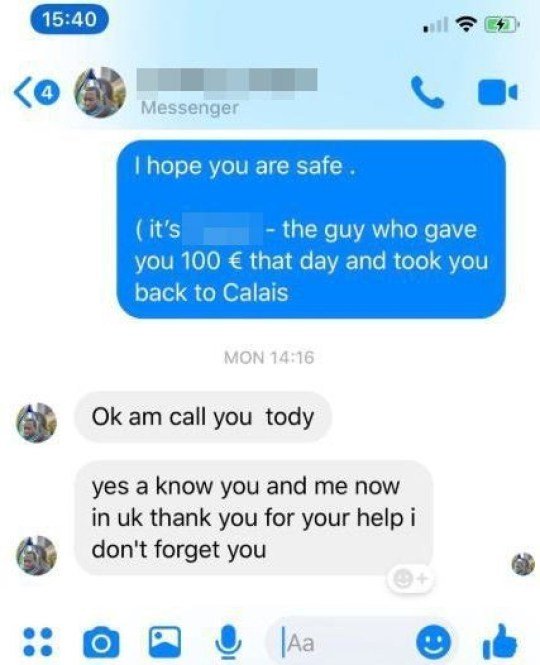The image size is (540, 665).
Task: Tap the avatar beside 'Ok am call you tody'
Action: (36, 422)
